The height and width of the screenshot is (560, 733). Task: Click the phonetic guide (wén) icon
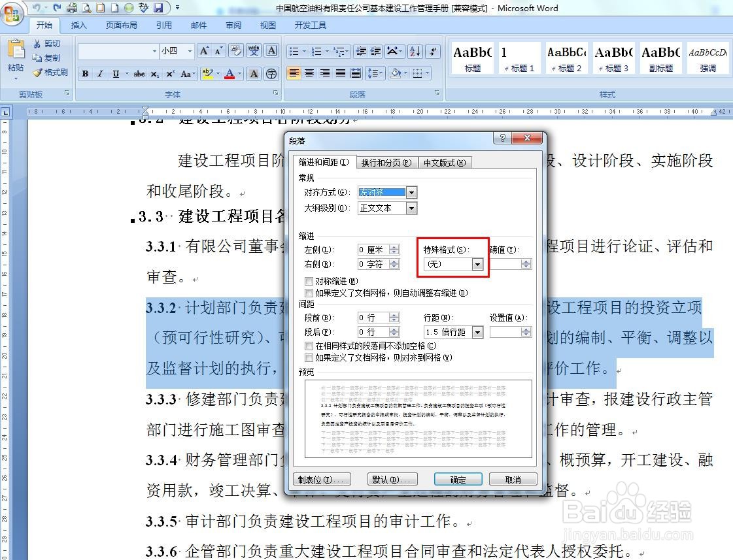click(x=254, y=50)
